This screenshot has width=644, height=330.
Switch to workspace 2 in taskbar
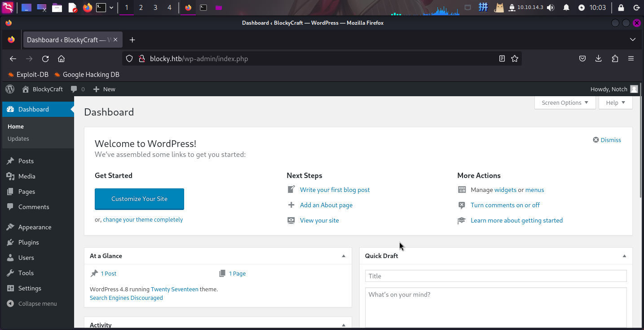click(x=141, y=8)
